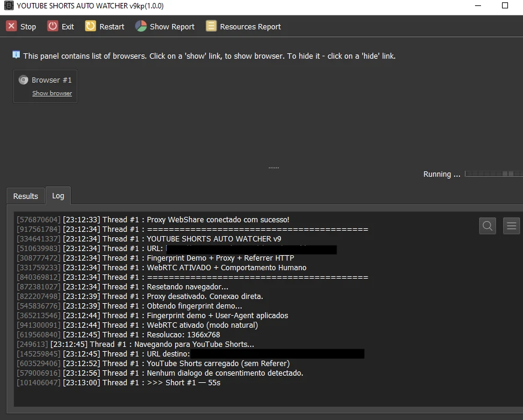Viewport: 523px width, 420px height.
Task: Click the panel splitter dots handle
Action: [x=274, y=168]
